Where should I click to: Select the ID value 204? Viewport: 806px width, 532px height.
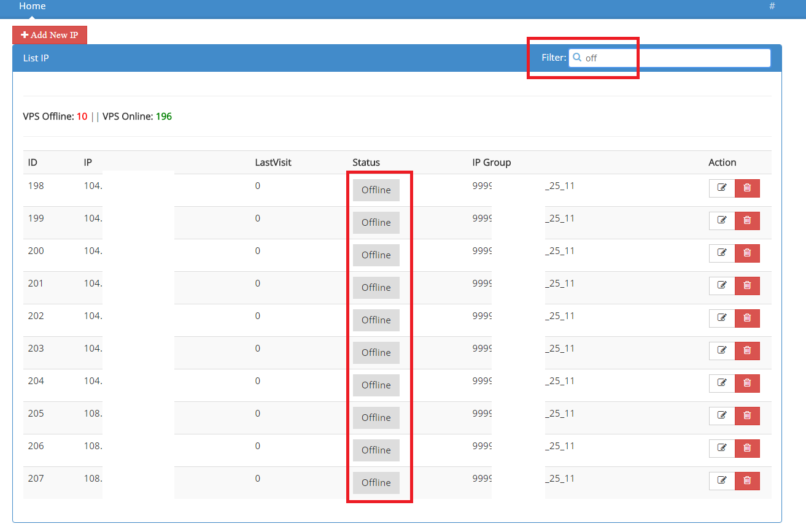pyautogui.click(x=36, y=380)
